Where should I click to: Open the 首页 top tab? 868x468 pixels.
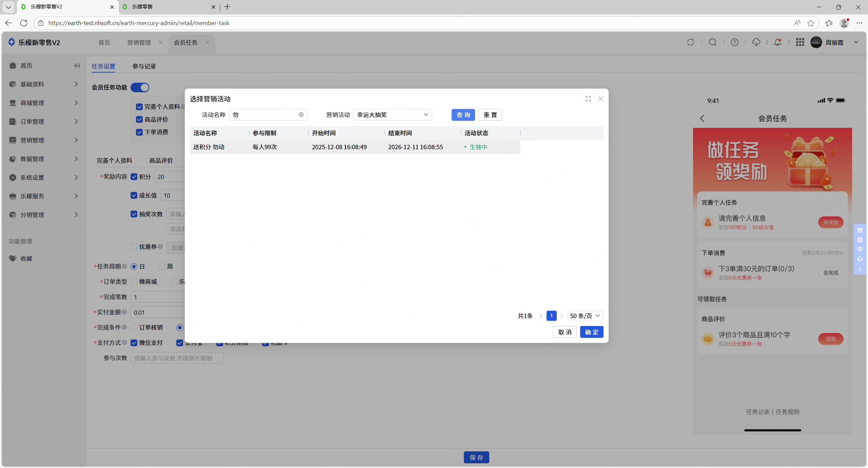tap(104, 42)
